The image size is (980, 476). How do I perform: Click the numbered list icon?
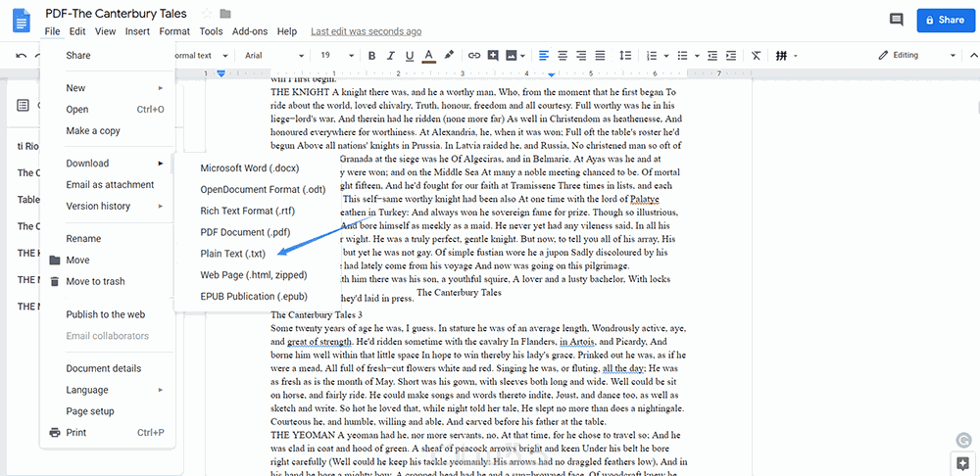tap(652, 56)
